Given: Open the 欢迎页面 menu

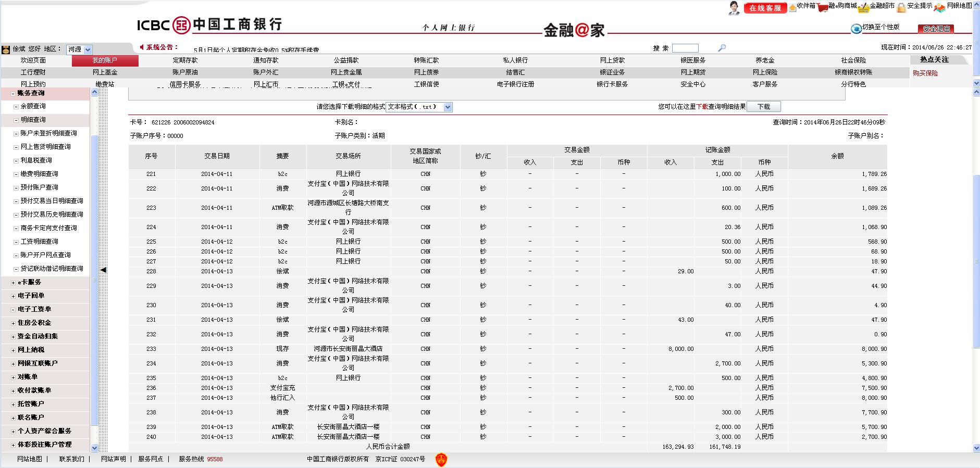Looking at the screenshot, I should 33,60.
